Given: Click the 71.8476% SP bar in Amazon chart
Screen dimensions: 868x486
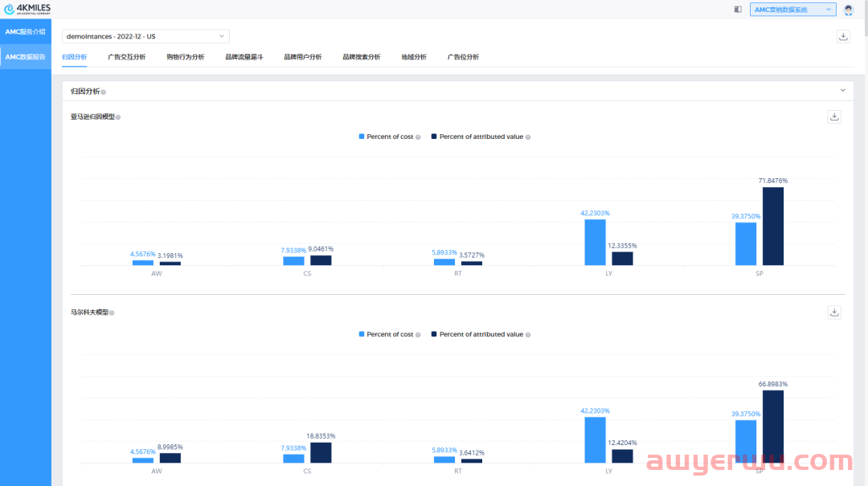Looking at the screenshot, I should pyautogui.click(x=773, y=227).
